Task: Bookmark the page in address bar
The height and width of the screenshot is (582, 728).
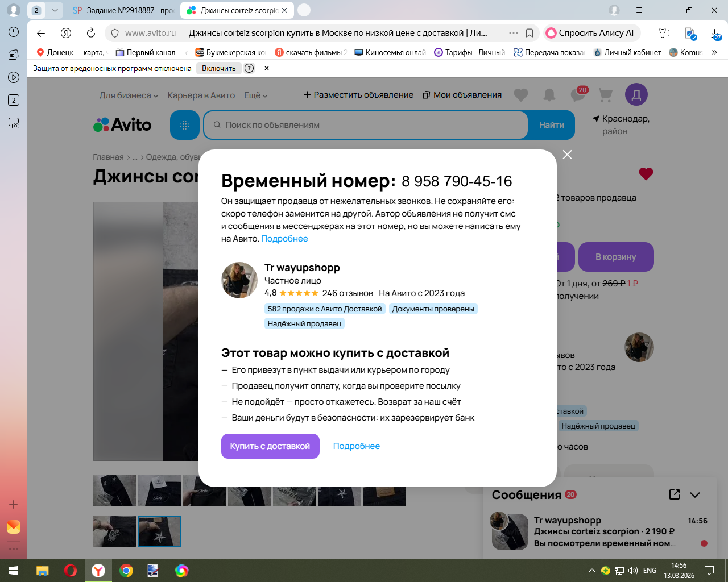Action: (530, 33)
